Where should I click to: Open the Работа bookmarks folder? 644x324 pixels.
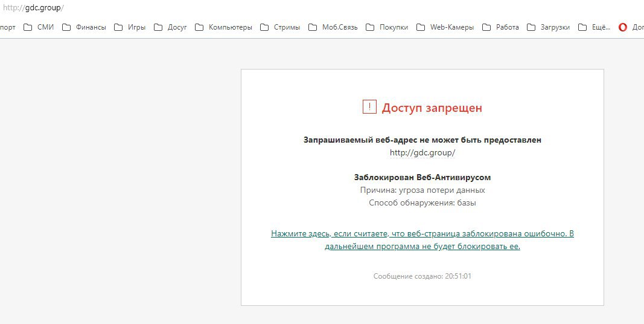click(x=501, y=27)
